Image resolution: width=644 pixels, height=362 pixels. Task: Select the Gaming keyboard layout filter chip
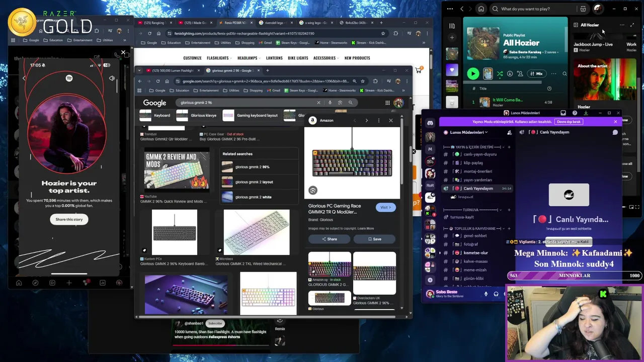point(251,115)
